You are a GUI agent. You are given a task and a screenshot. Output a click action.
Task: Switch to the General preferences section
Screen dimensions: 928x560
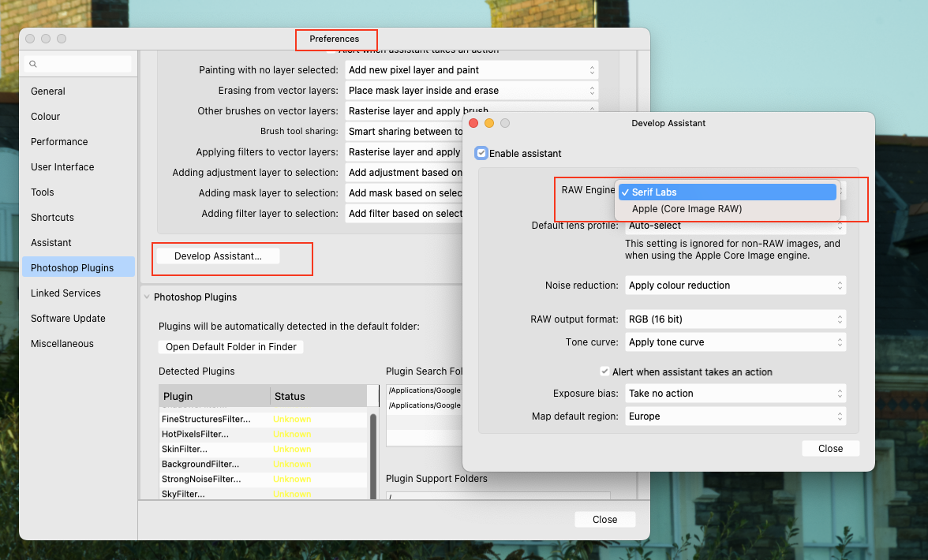point(47,91)
